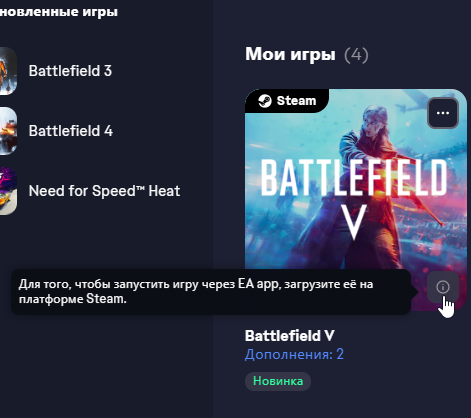The height and width of the screenshot is (418, 471).
Task: Click the Steam logo icon in the badge
Action: click(x=265, y=101)
